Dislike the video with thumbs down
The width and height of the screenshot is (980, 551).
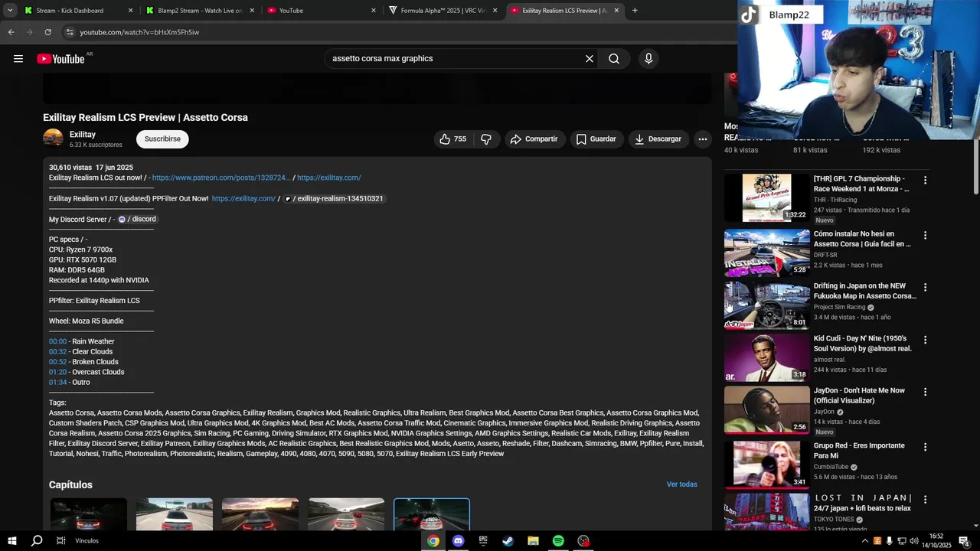485,139
